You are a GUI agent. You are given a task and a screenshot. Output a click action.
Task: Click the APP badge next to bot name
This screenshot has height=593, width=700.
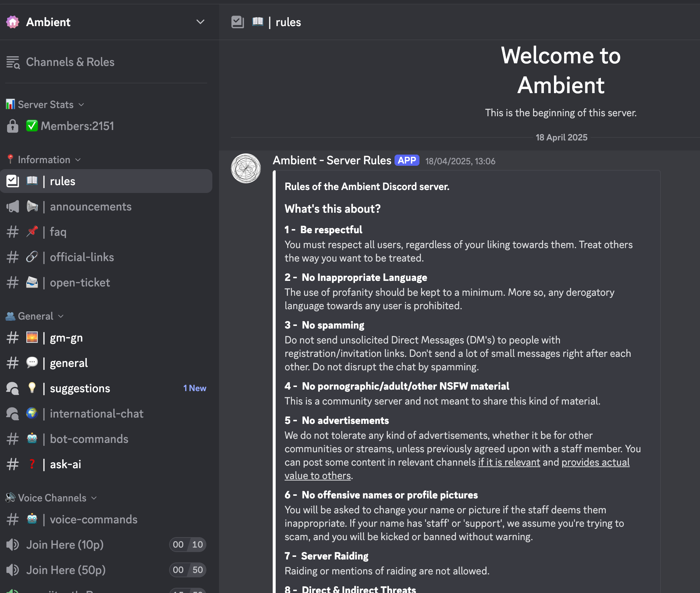(406, 161)
